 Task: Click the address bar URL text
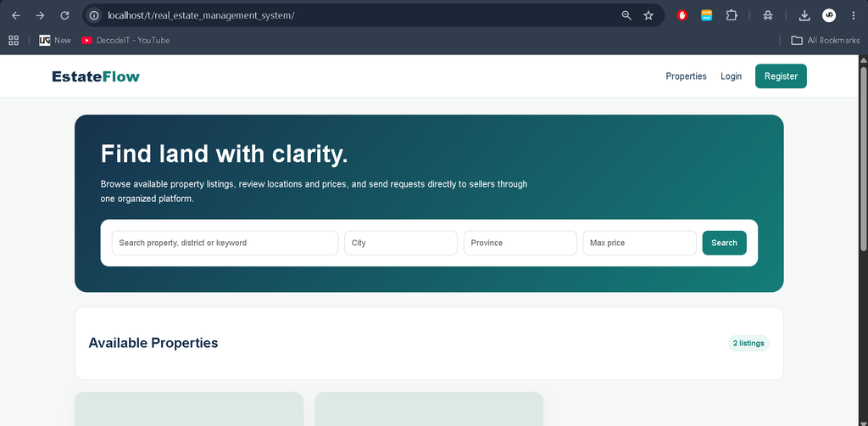pyautogui.click(x=201, y=15)
